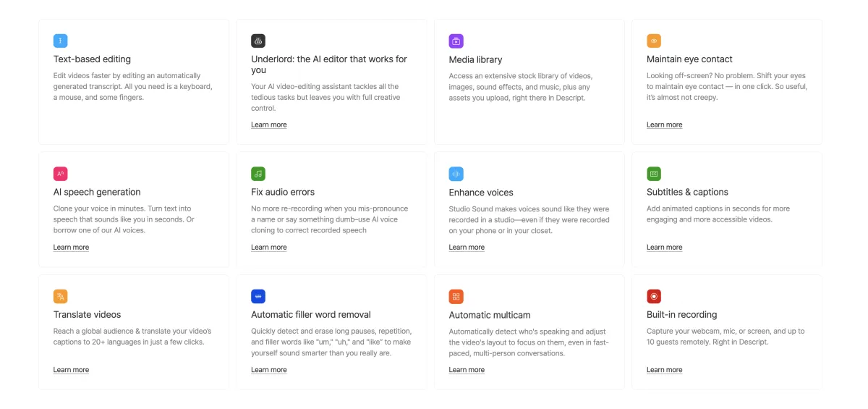Click the green Subtitles & captions icon
Image resolution: width=868 pixels, height=409 pixels.
click(x=654, y=174)
